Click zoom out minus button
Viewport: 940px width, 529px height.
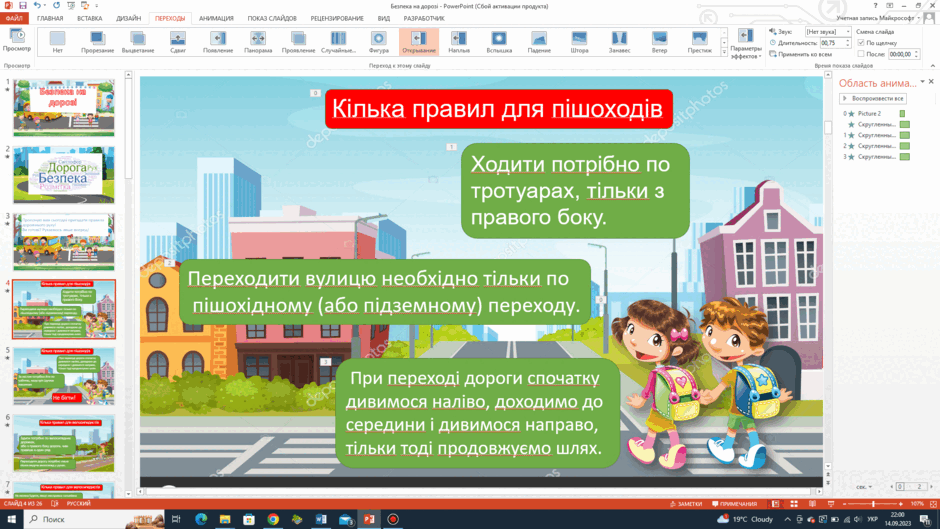pyautogui.click(x=844, y=504)
